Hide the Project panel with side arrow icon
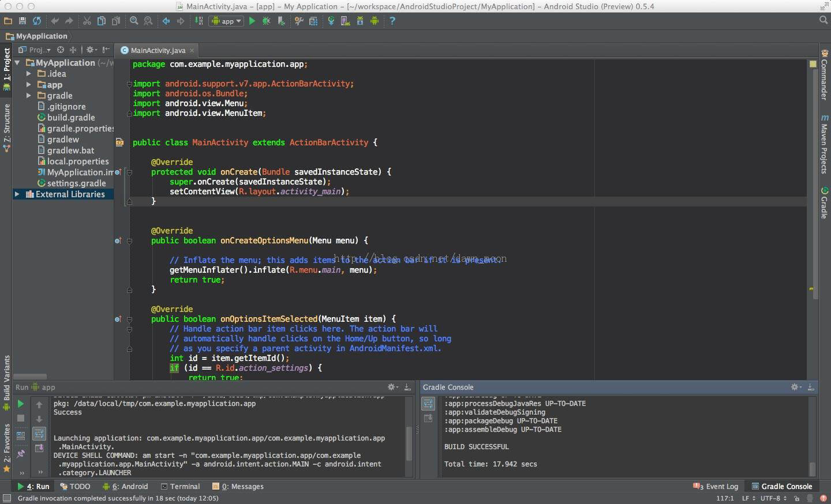Viewport: 831px width, 504px height. (x=106, y=50)
